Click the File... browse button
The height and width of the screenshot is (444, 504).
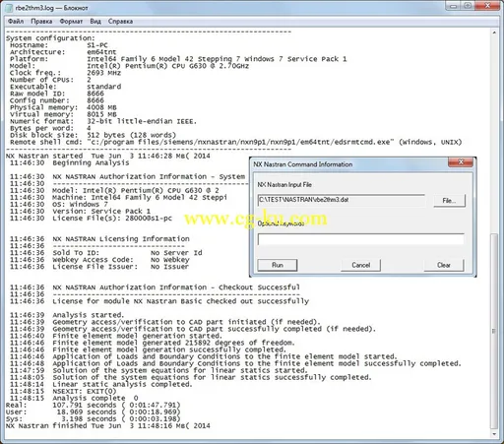point(449,201)
